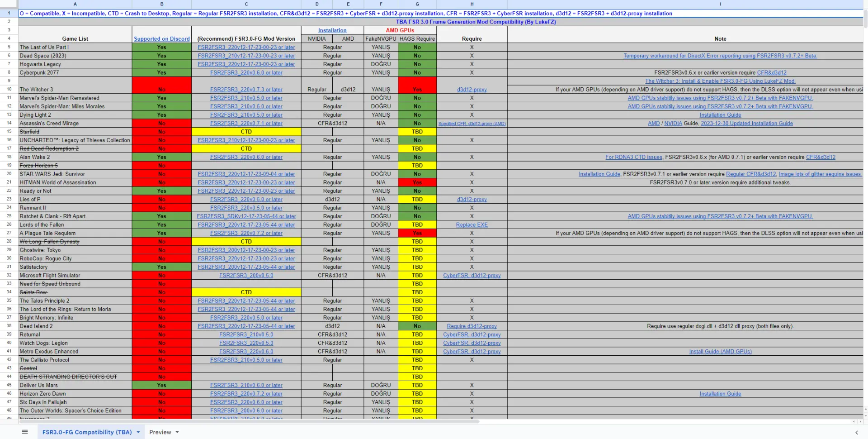The height and width of the screenshot is (439, 868).
Task: Select column A header
Action: click(75, 4)
